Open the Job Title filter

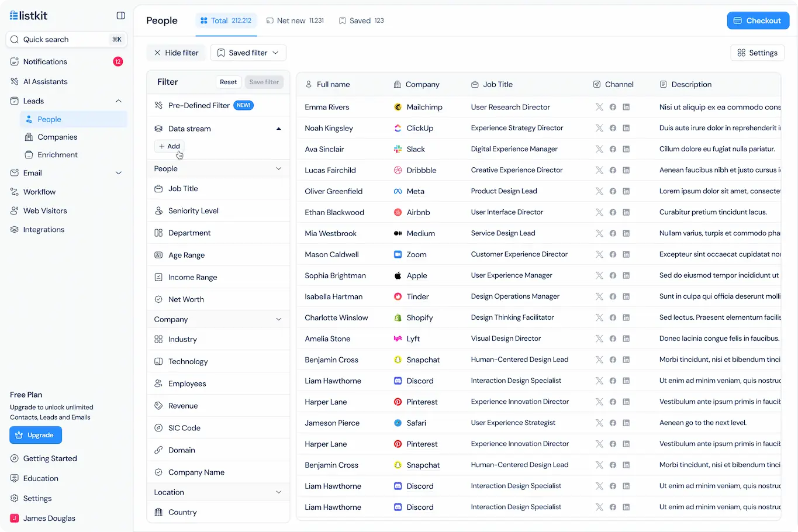[x=218, y=189]
